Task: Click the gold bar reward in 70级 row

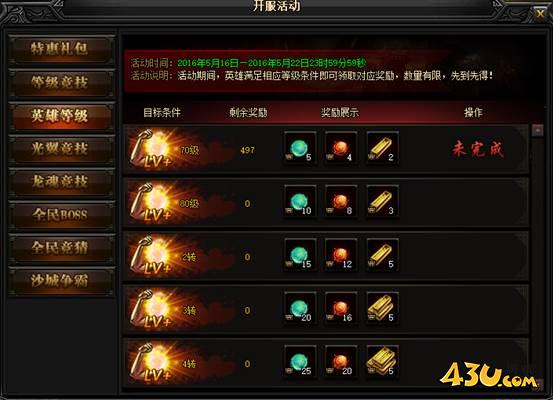Action: coord(382,148)
